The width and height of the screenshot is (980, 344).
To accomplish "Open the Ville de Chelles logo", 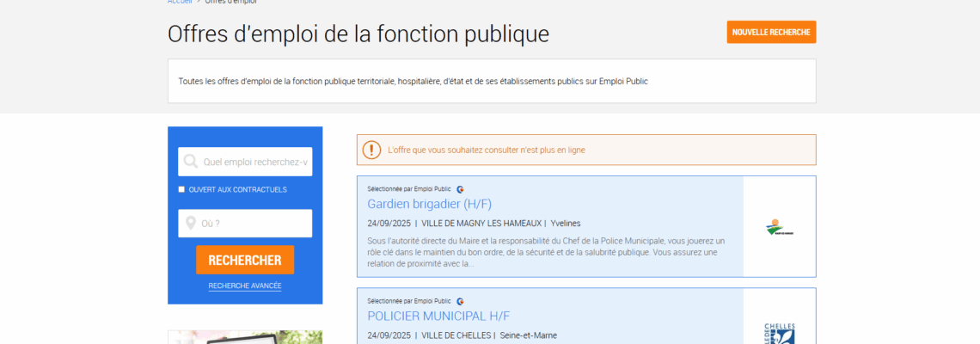I will tap(779, 333).
